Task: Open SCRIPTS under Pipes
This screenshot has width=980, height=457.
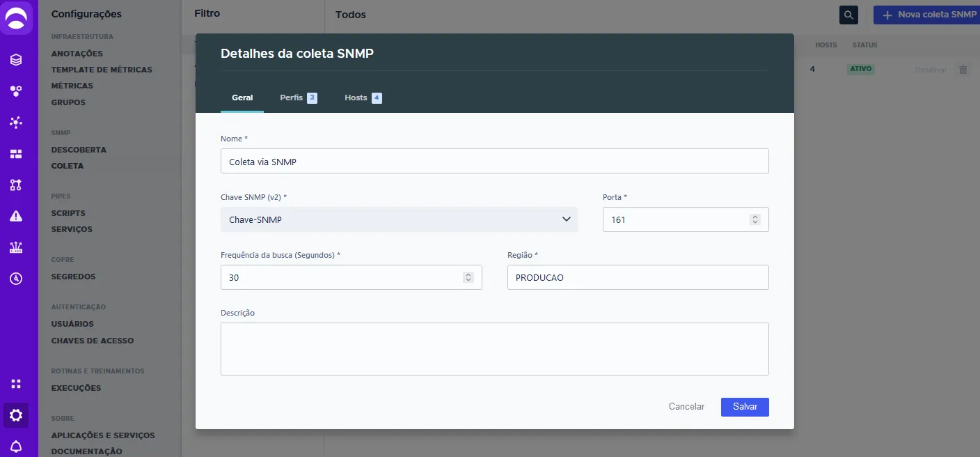Action: (x=68, y=213)
